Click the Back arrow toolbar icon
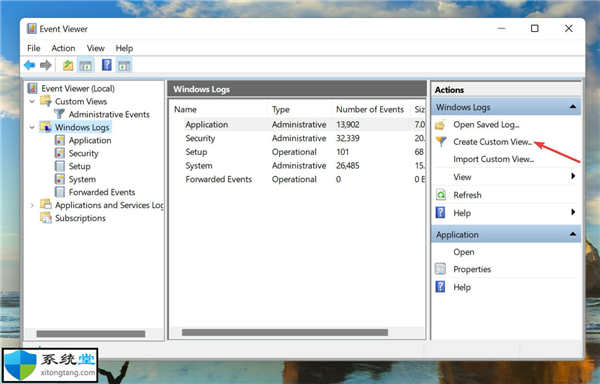 click(29, 65)
